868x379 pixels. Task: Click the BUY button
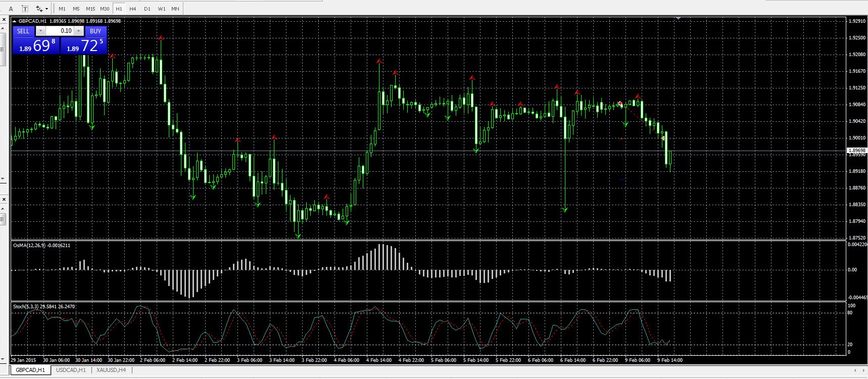(95, 31)
